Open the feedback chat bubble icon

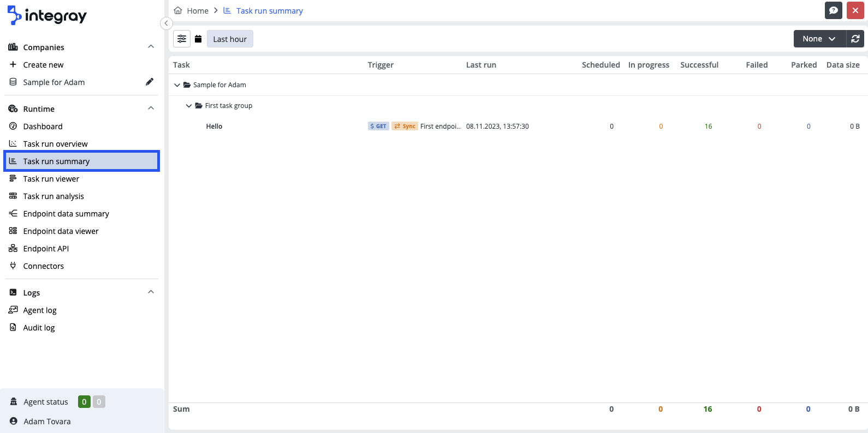pyautogui.click(x=833, y=10)
